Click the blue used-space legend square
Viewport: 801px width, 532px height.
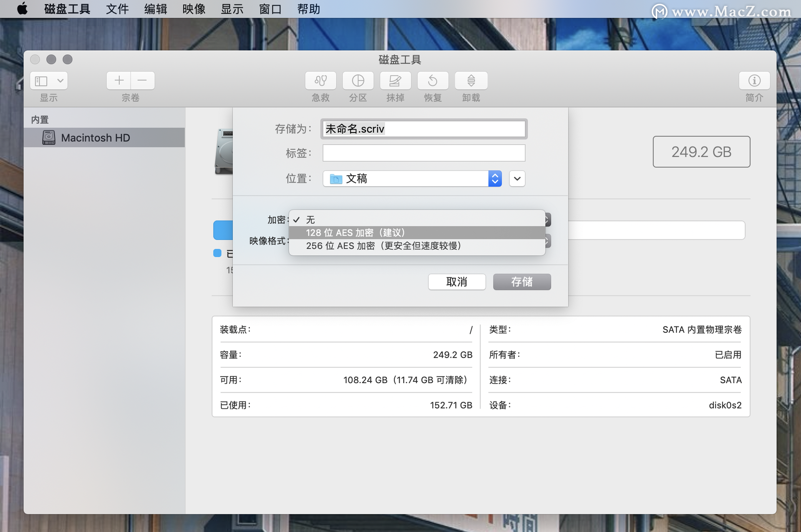[217, 253]
